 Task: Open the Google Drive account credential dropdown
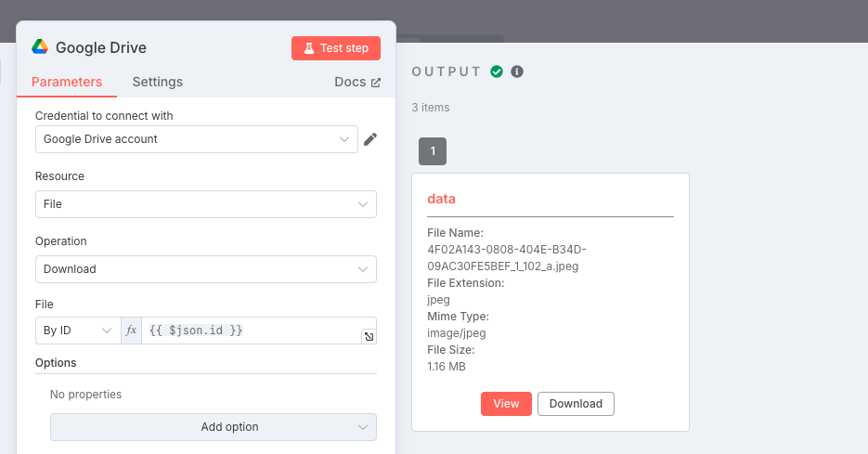pos(197,139)
